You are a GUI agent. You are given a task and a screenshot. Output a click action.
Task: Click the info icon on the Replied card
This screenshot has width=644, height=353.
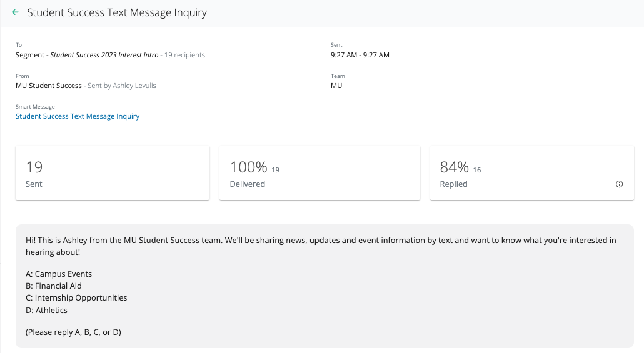click(x=619, y=184)
